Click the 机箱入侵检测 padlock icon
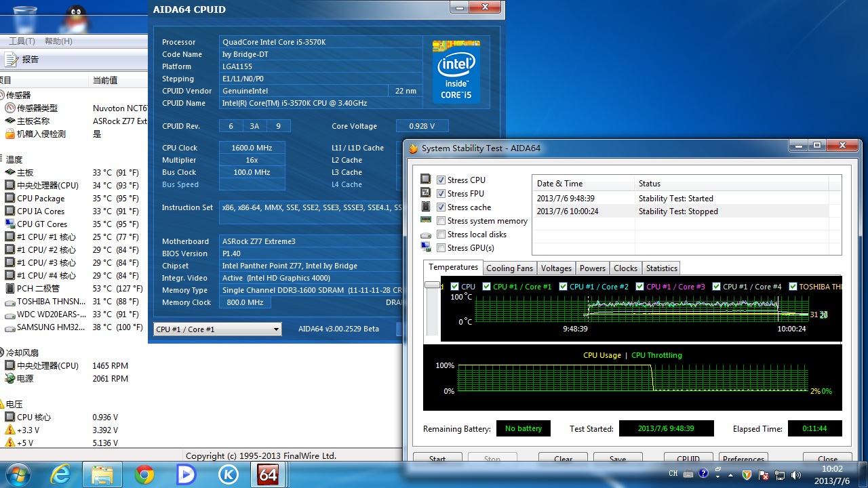The width and height of the screenshot is (868, 488). pos(9,134)
